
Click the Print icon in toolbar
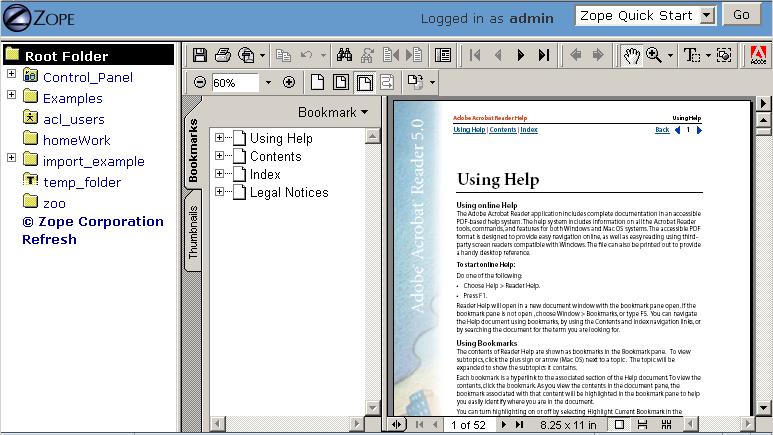[223, 55]
